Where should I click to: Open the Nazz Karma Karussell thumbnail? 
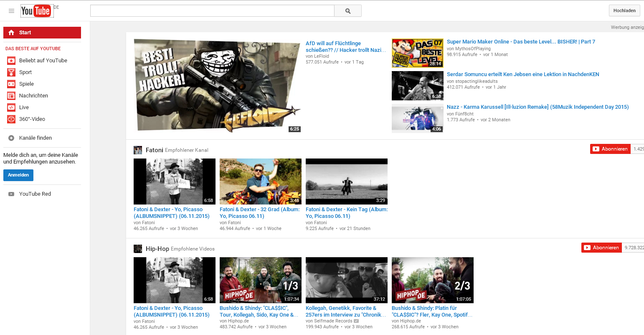click(418, 118)
